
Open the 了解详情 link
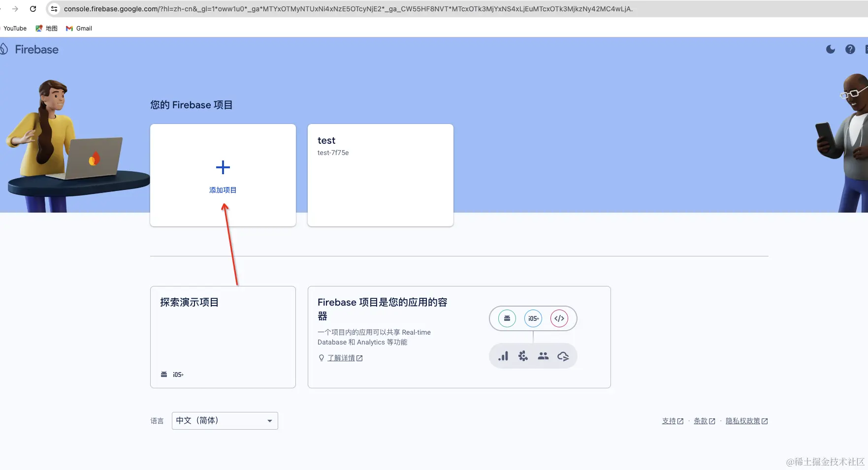click(341, 358)
